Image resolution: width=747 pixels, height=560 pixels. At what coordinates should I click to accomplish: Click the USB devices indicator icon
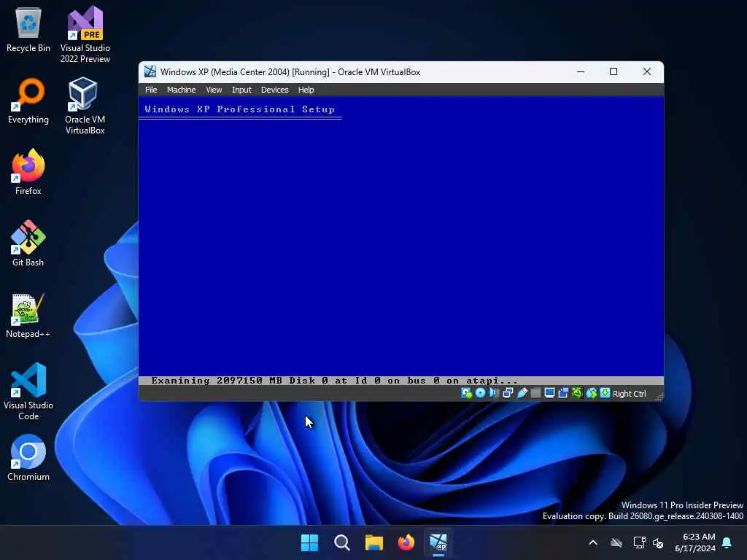(x=522, y=393)
